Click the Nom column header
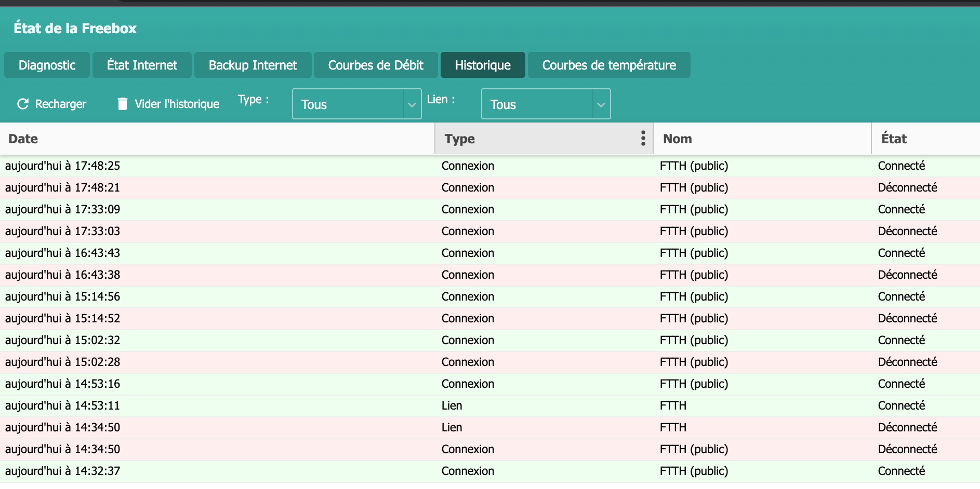The image size is (980, 489). click(x=678, y=139)
